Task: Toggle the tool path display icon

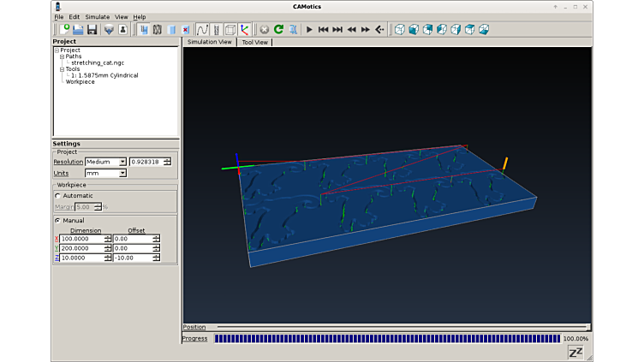Action: (x=203, y=29)
